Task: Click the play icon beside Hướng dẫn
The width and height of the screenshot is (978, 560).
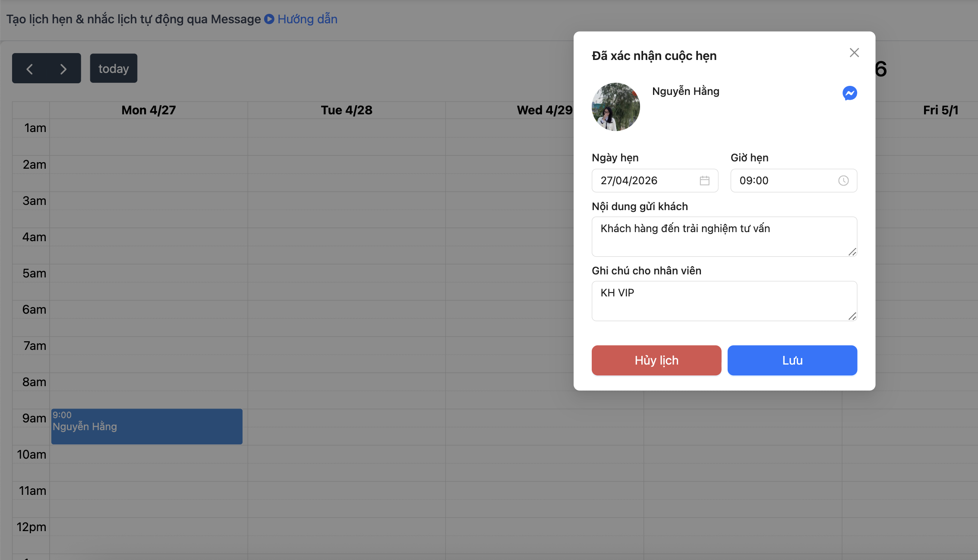Action: click(x=269, y=19)
